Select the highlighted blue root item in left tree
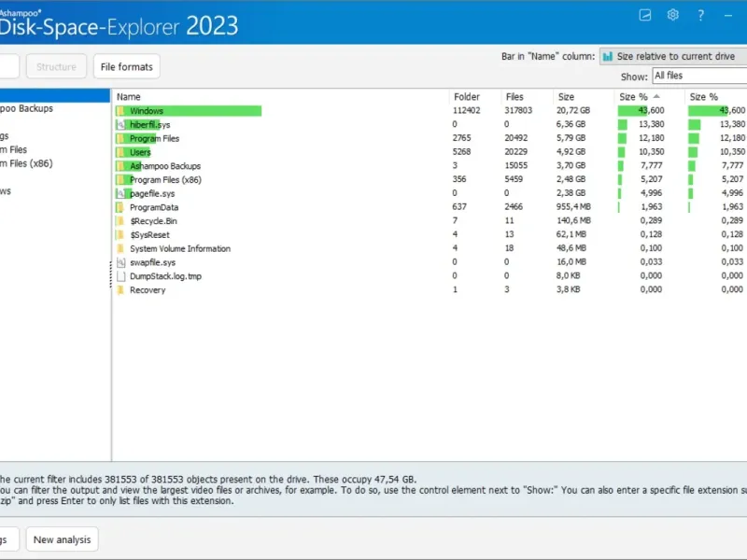Viewport: 747px width, 560px height. [x=55, y=95]
